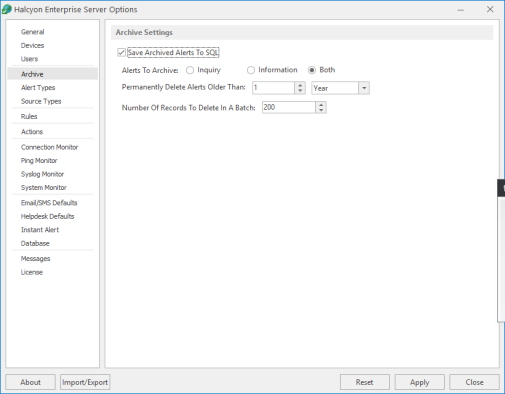The image size is (505, 394).
Task: Increase Permanently Delete Alerts Older Than value
Action: click(300, 85)
